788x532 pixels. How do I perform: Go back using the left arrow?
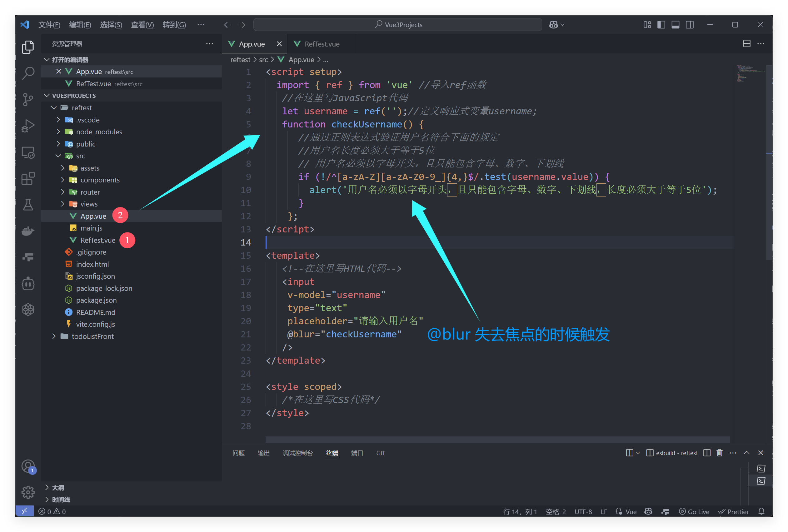pos(227,25)
